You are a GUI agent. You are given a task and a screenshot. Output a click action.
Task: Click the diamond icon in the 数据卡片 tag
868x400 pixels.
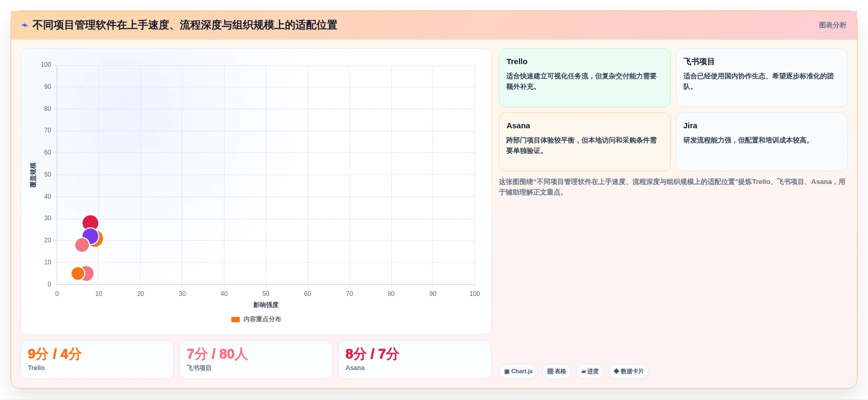[616, 371]
